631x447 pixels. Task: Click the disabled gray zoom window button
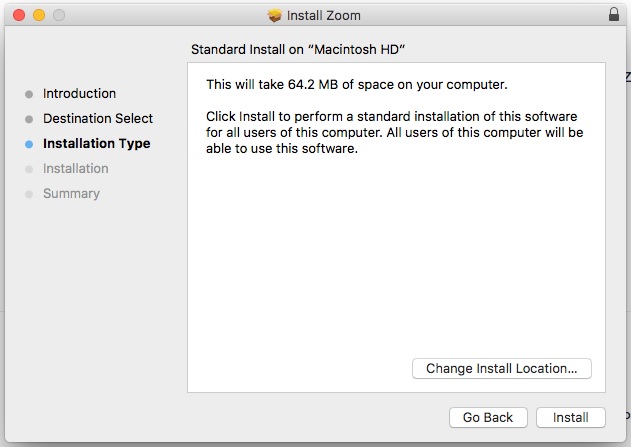[58, 15]
